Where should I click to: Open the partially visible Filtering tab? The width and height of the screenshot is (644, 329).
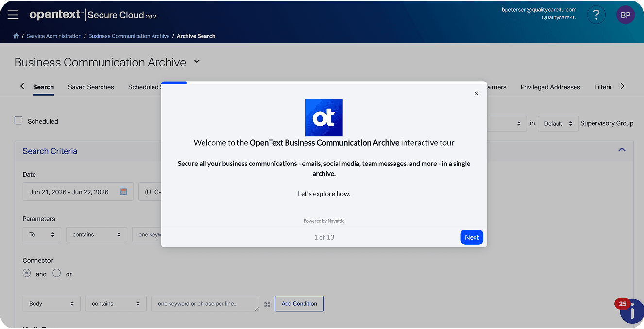(603, 87)
